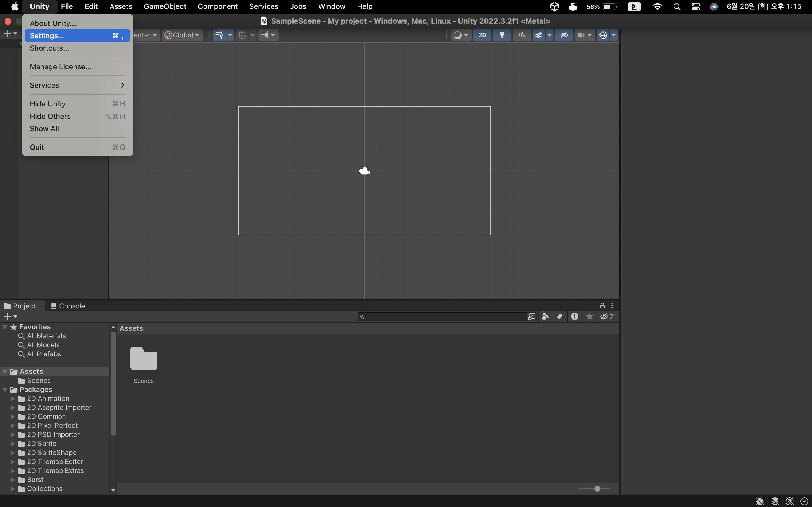
Task: Click Search by Label tag icon
Action: (x=560, y=316)
